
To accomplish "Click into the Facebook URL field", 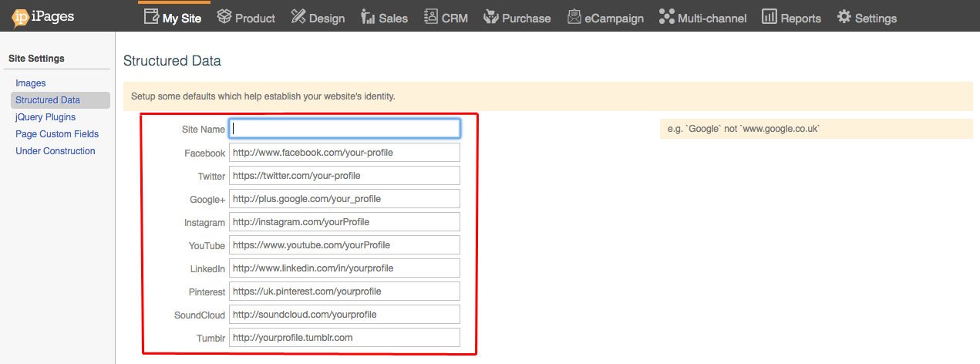I will click(x=345, y=153).
